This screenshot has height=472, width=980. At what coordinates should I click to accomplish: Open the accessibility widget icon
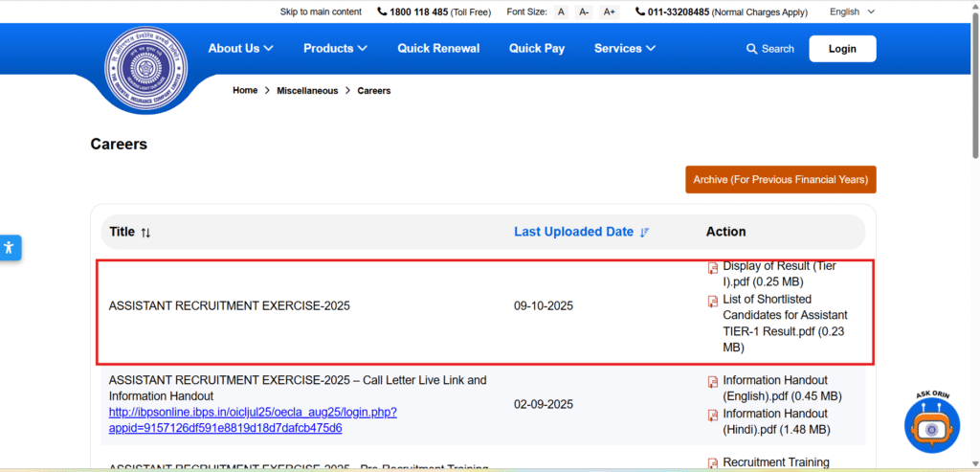point(10,248)
